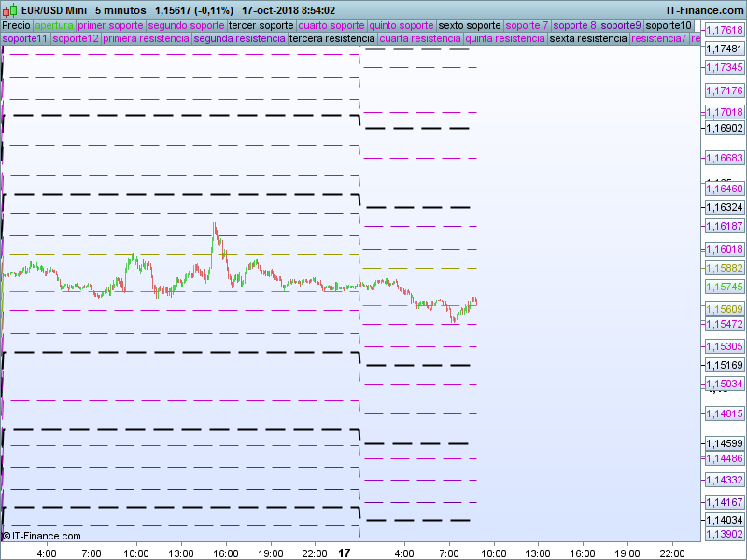The height and width of the screenshot is (560, 747).
Task: Click the 'EUR/USD Mini' instrument title
Action: 54,10
